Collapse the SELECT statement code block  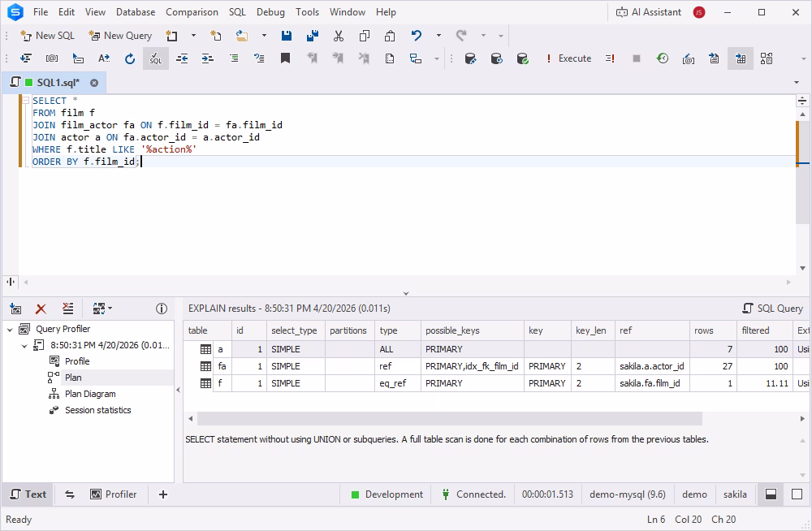click(x=25, y=101)
